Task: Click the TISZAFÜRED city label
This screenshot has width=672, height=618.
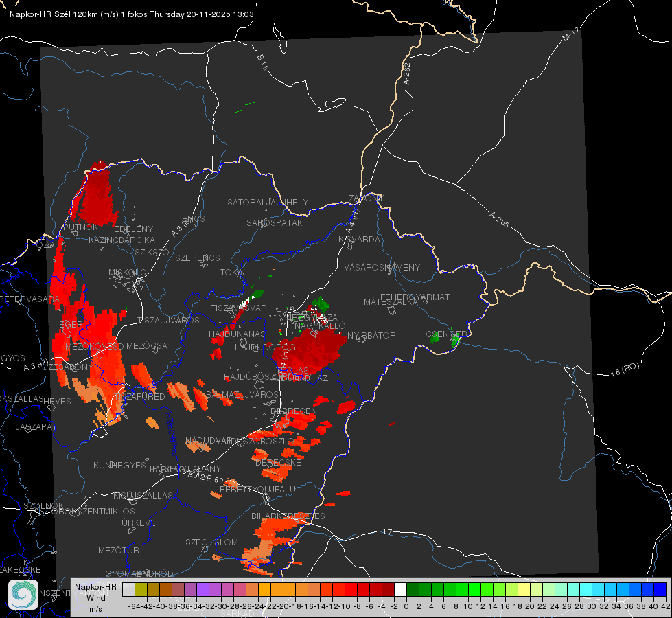Action: [x=140, y=396]
